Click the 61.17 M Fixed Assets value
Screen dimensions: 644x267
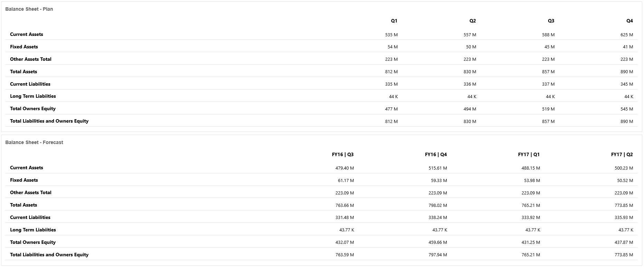click(346, 181)
